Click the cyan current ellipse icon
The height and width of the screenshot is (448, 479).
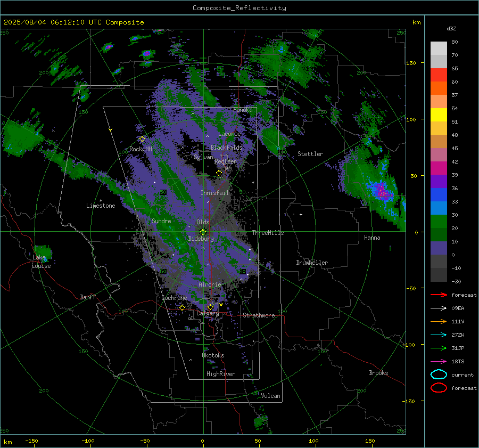[x=439, y=374]
